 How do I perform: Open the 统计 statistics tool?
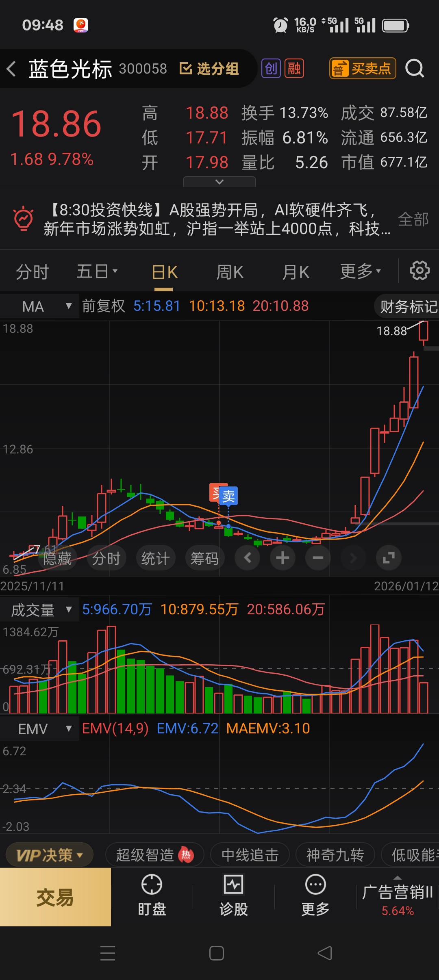pos(156,558)
